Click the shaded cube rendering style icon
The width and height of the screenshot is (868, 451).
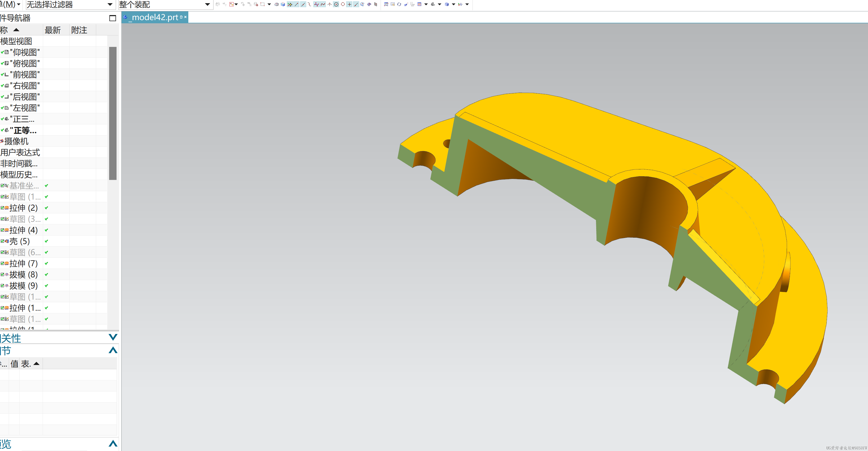pos(447,4)
